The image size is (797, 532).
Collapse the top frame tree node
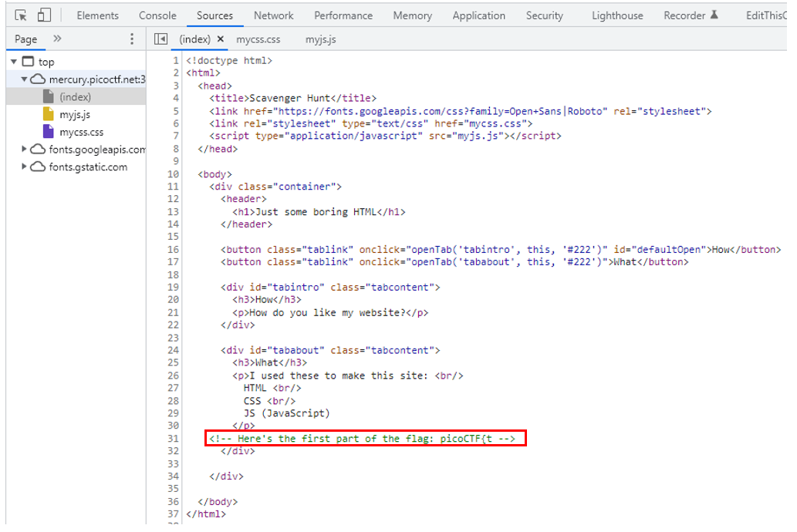(x=14, y=62)
